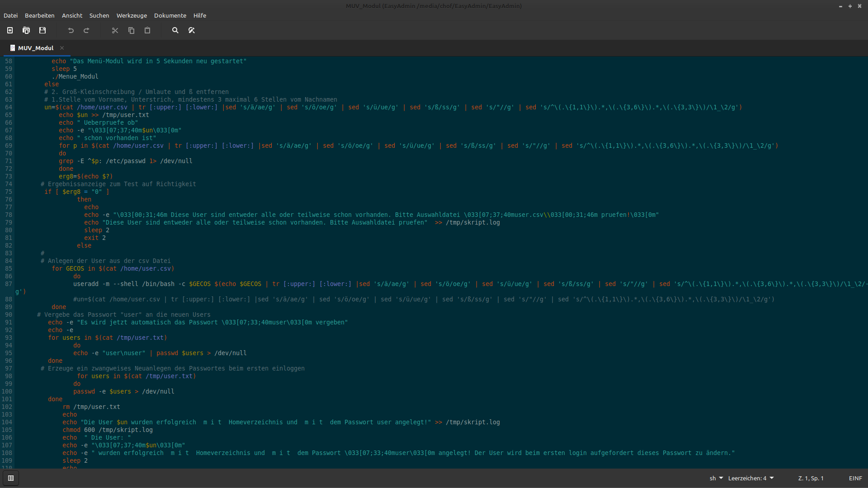The height and width of the screenshot is (488, 868).
Task: Open search with magnifier icon
Action: click(175, 30)
